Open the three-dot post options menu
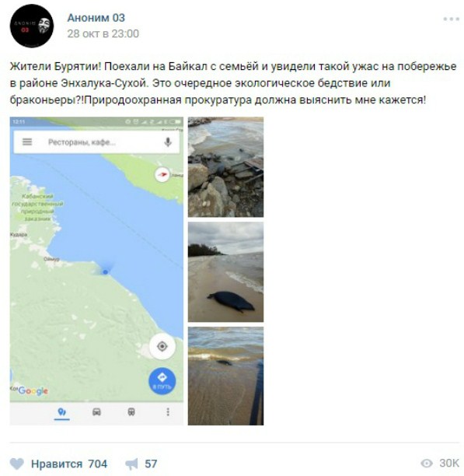This screenshot has width=464, height=476. (x=452, y=19)
